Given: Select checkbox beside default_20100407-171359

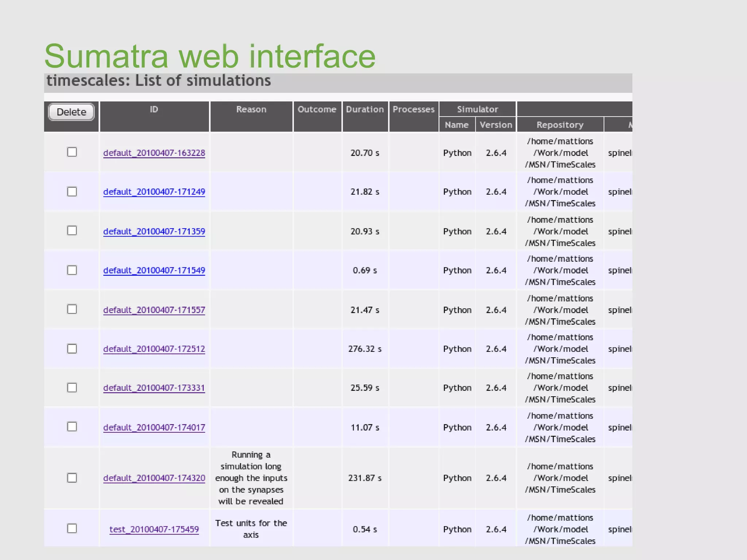Looking at the screenshot, I should pos(72,231).
